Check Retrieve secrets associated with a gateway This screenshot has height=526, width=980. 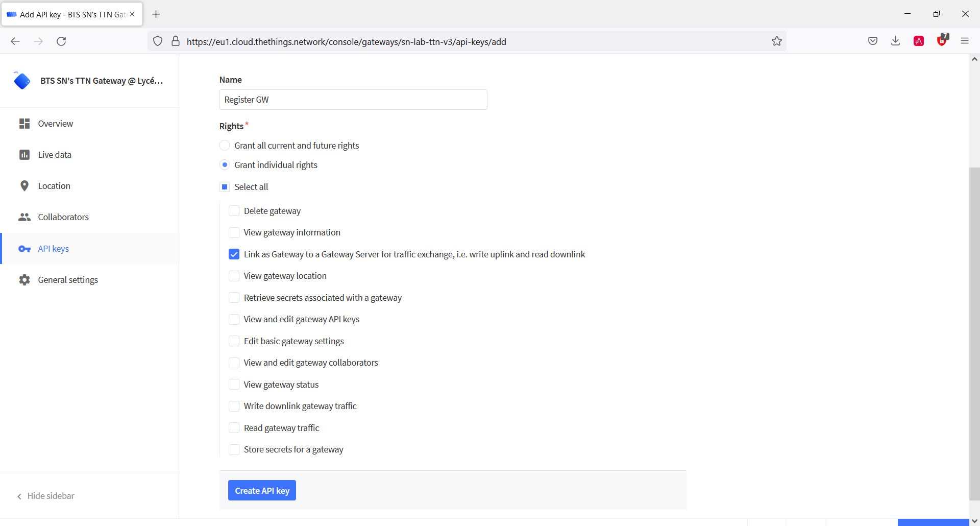pos(234,298)
